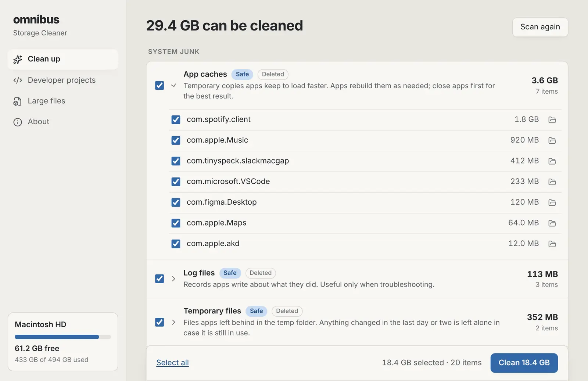This screenshot has height=381, width=588.
Task: Deselect com.apple.Music checkbox
Action: click(x=176, y=140)
